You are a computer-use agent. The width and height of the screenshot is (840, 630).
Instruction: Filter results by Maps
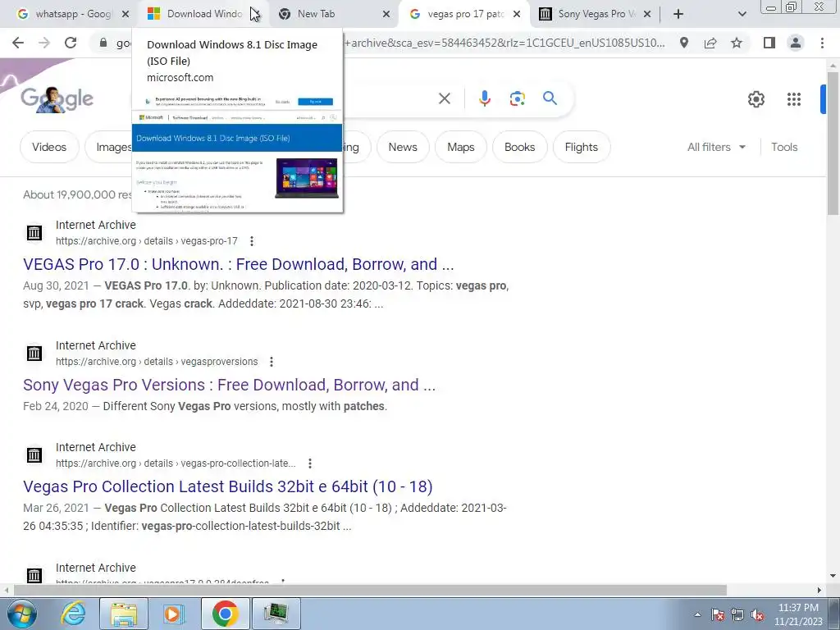pyautogui.click(x=461, y=147)
